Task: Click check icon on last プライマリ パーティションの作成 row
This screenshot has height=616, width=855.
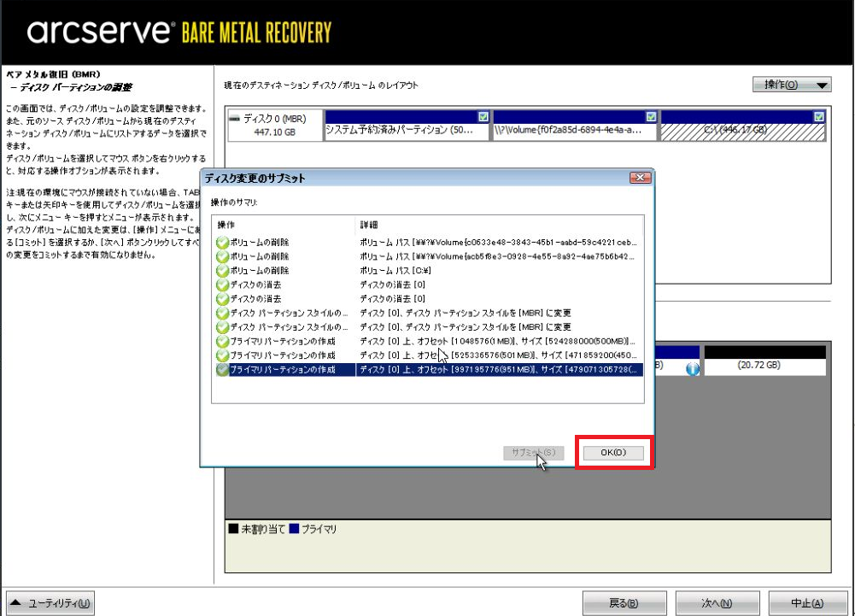Action: 223,369
